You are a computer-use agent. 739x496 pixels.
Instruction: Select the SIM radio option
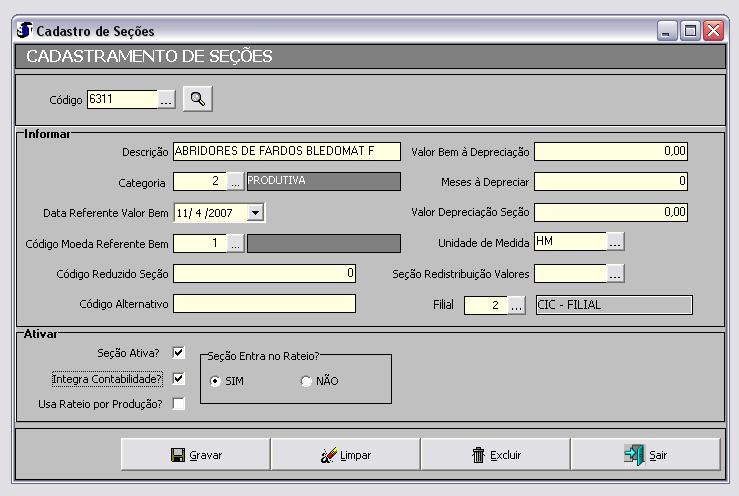[216, 382]
